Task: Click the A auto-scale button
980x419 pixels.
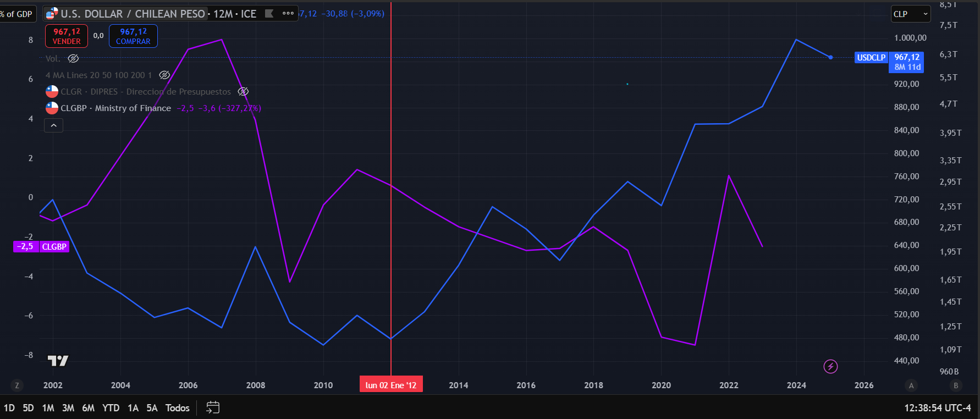Action: click(911, 385)
